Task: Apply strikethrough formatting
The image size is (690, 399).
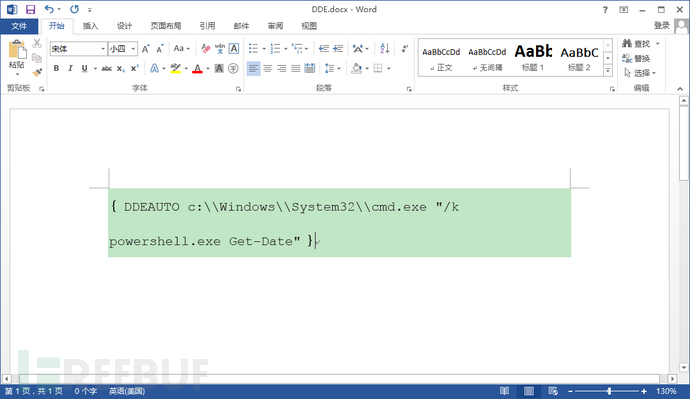Action: pos(106,68)
